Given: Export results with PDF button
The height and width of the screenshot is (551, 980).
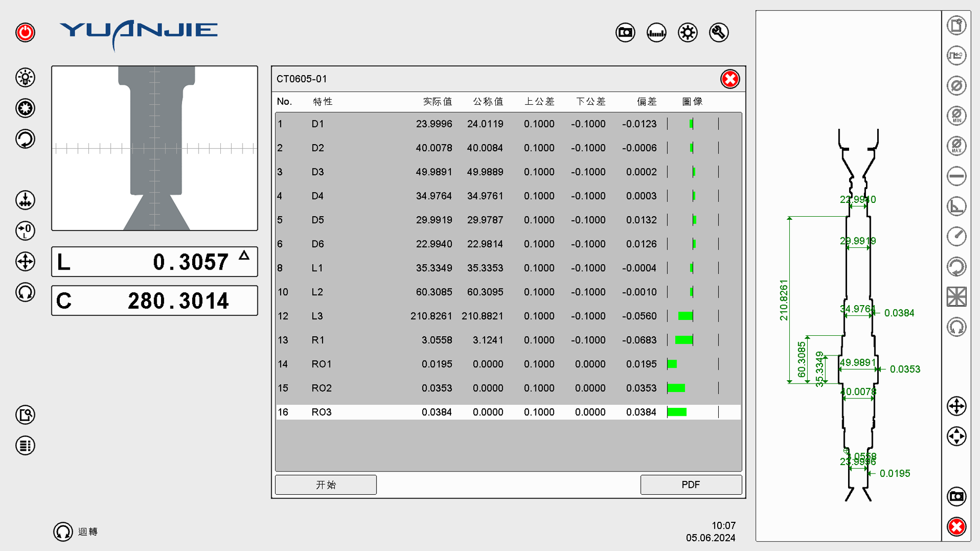Looking at the screenshot, I should 691,485.
